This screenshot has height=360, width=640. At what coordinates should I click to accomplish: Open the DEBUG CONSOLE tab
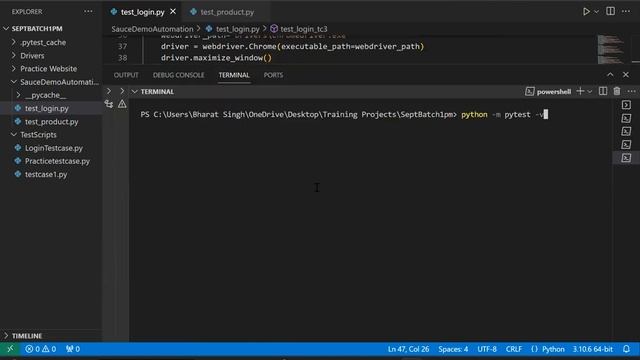[x=178, y=75]
